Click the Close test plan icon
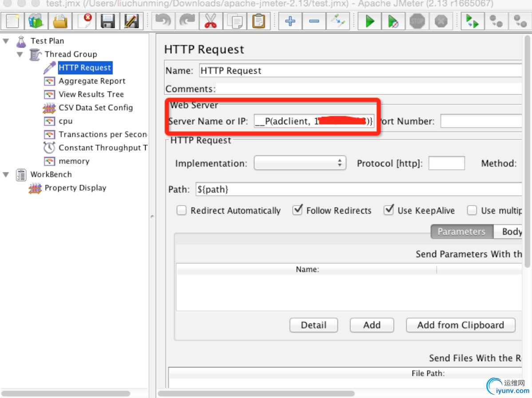The image size is (532, 398). (84, 21)
